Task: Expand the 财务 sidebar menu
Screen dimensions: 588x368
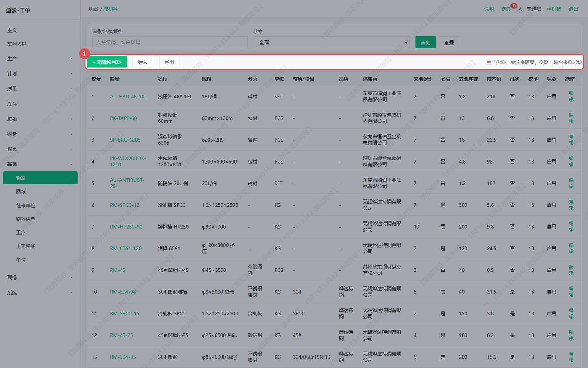Action: point(40,134)
